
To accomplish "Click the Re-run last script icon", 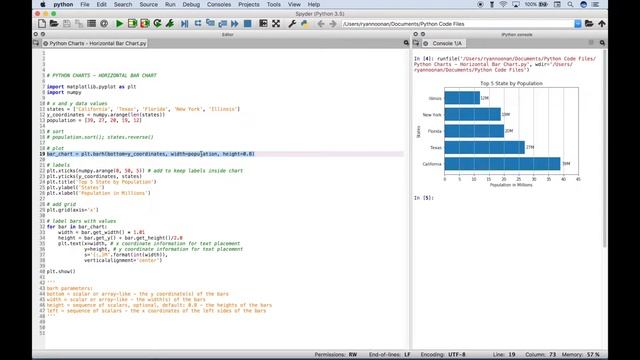I will 157,24.
